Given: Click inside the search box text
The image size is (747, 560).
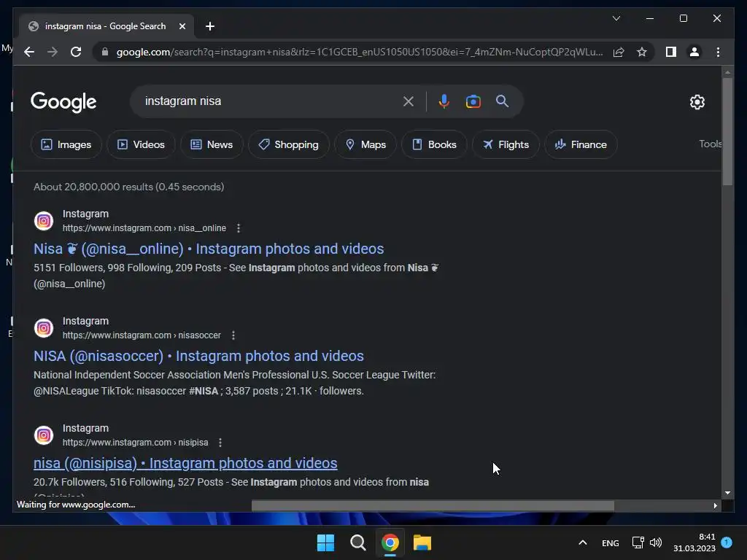Looking at the screenshot, I should coord(183,101).
